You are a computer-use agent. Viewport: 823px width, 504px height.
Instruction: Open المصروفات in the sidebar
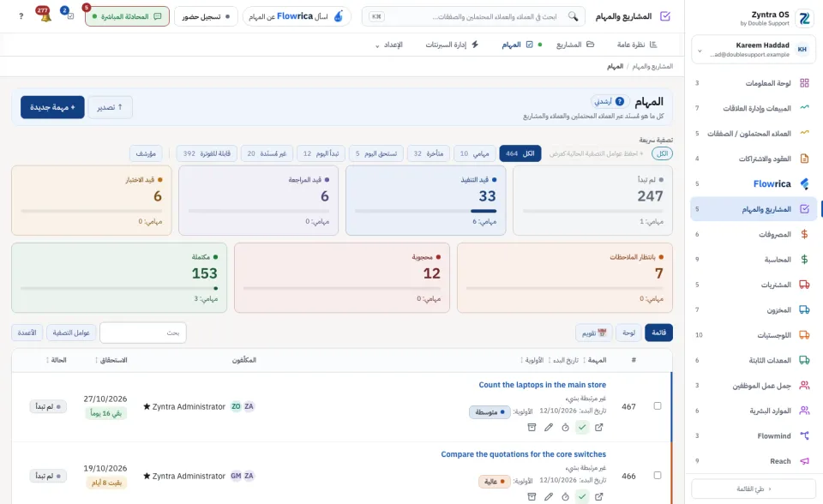pyautogui.click(x=754, y=234)
